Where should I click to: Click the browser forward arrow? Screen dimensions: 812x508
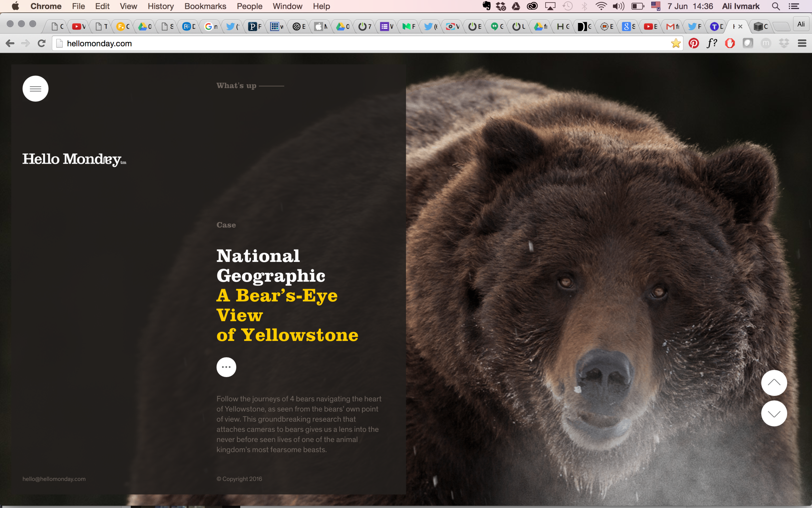click(26, 43)
